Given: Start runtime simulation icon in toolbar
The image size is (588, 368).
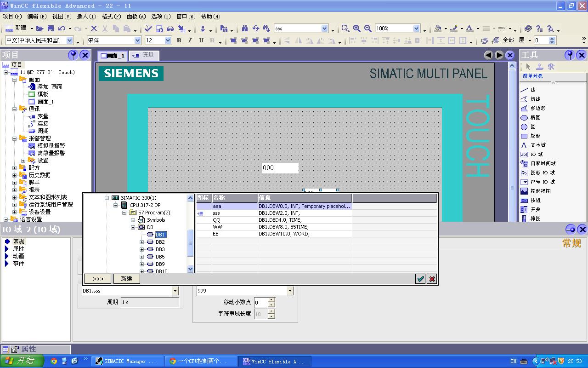Looking at the screenshot, I should 159,29.
